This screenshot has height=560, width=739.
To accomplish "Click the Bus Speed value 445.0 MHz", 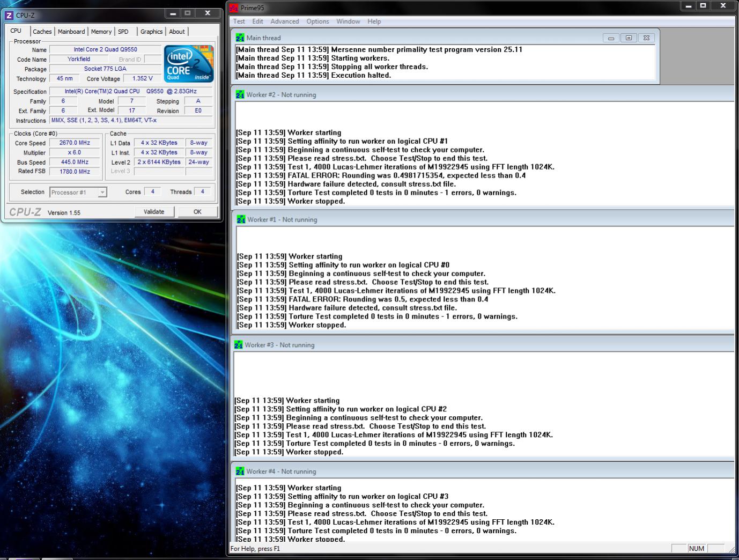I will coord(75,162).
